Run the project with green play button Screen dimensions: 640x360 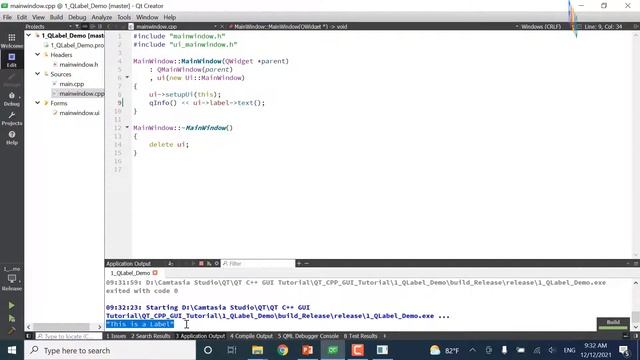(11, 305)
